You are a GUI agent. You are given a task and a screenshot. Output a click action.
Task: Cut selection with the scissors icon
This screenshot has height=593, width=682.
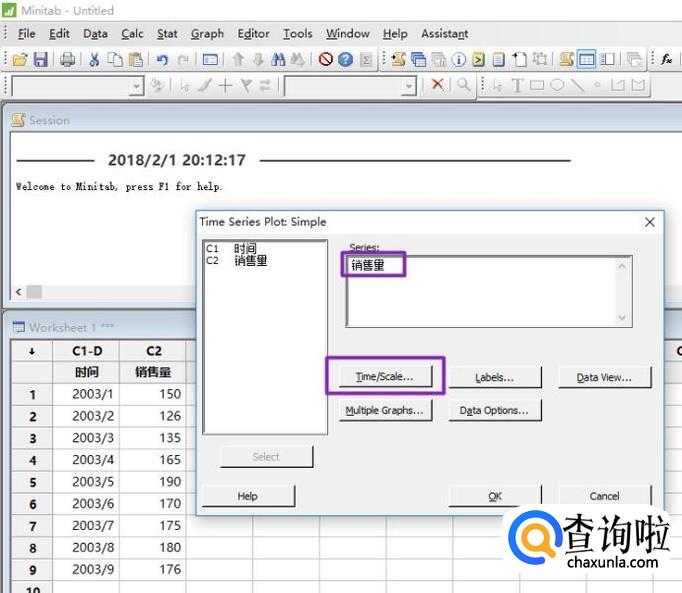[94, 59]
